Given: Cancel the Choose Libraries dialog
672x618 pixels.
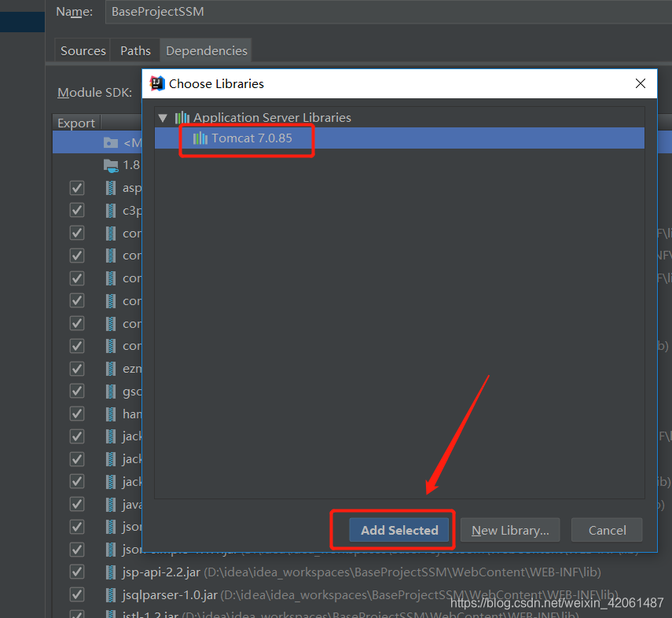Looking at the screenshot, I should click(607, 530).
